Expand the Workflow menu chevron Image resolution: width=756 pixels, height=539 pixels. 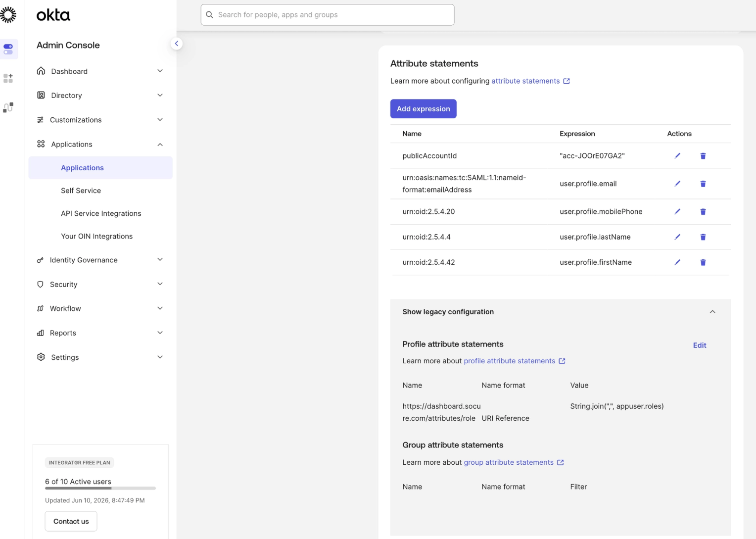pyautogui.click(x=160, y=308)
